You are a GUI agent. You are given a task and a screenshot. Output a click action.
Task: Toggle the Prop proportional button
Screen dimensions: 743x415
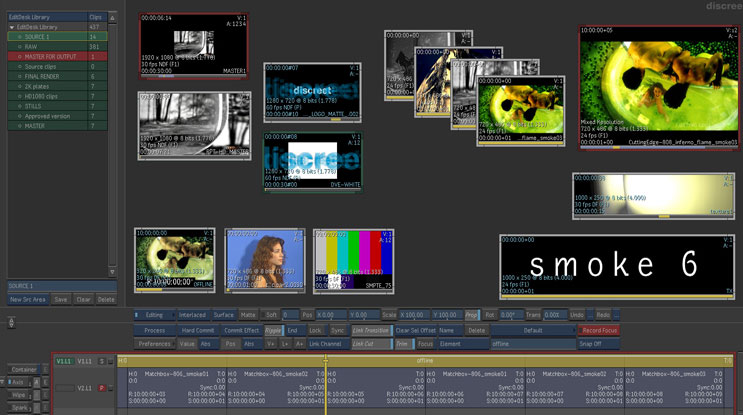point(472,315)
